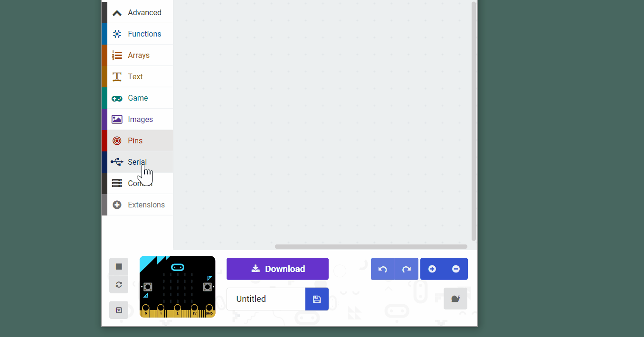Stop the running simulator

coord(118,266)
